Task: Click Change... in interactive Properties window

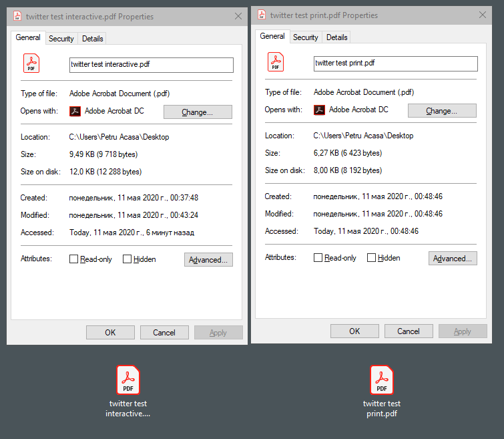Action: click(x=198, y=112)
